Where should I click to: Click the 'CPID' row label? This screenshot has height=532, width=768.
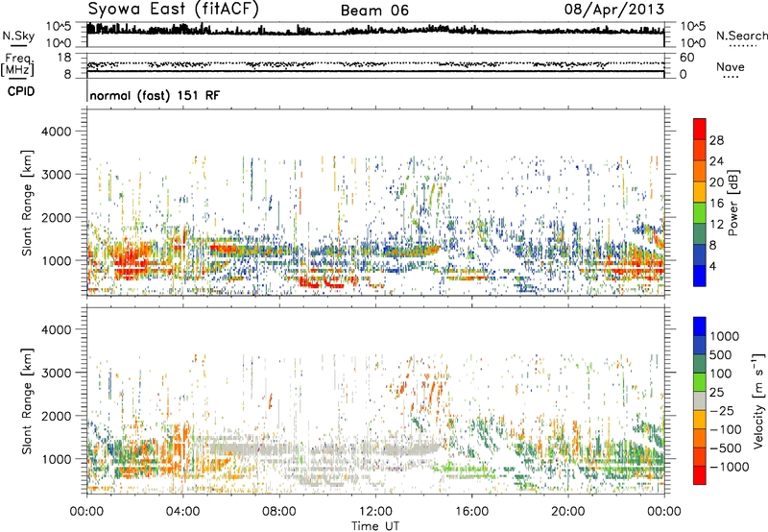tap(21, 91)
